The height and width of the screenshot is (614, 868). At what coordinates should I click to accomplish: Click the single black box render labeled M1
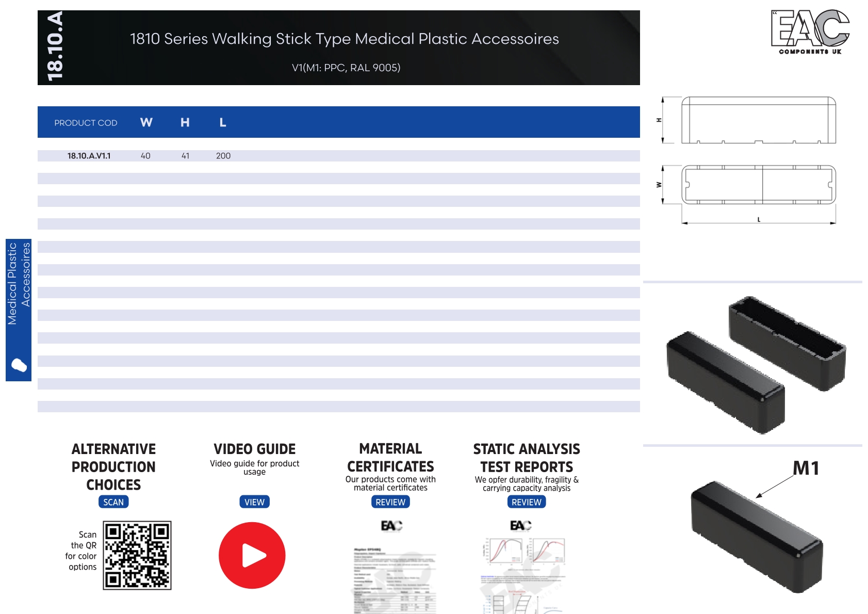[756, 537]
